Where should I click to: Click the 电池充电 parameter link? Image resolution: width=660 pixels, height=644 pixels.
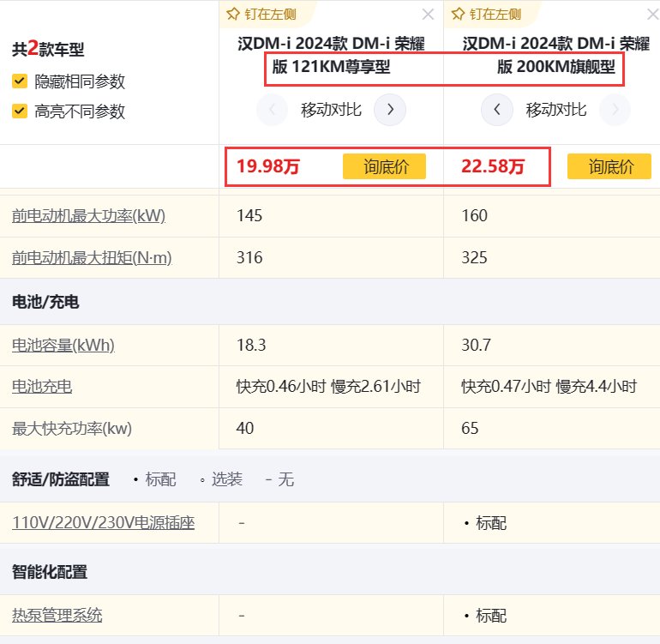coord(42,387)
